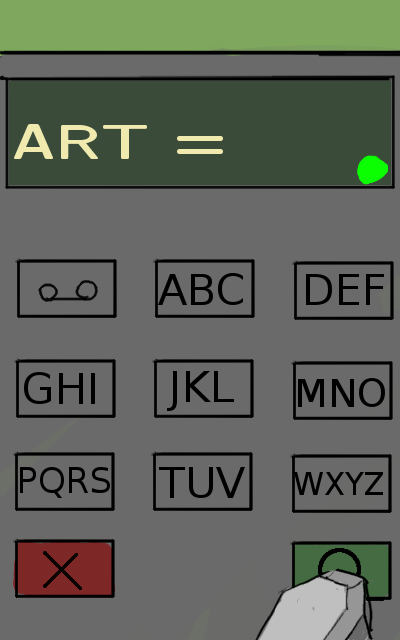400x640 pixels.
Task: Push the JKL key
Action: tap(203, 388)
